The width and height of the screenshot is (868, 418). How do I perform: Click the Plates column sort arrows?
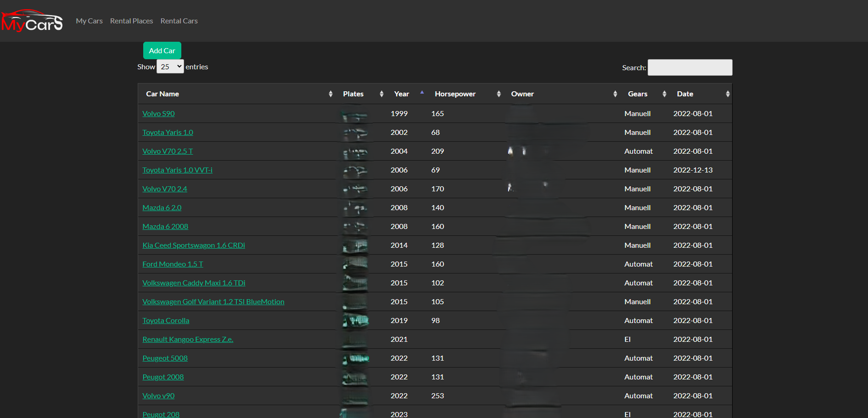(x=381, y=94)
